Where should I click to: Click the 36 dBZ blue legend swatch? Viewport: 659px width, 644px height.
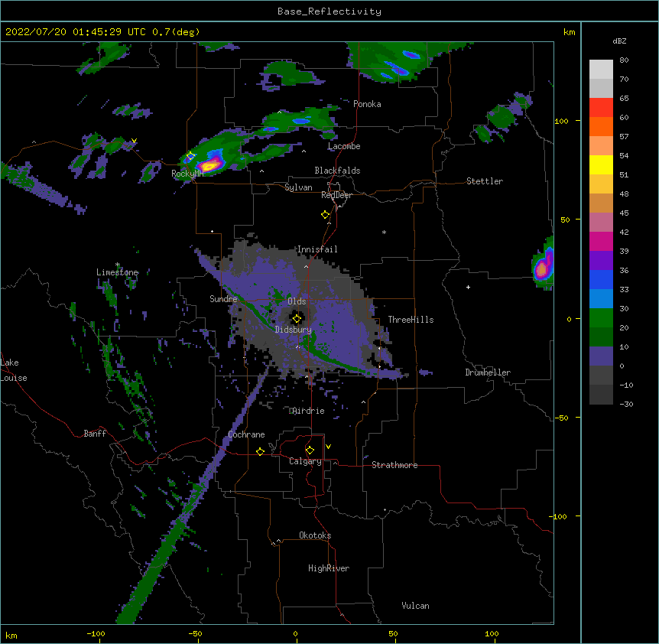click(x=601, y=279)
